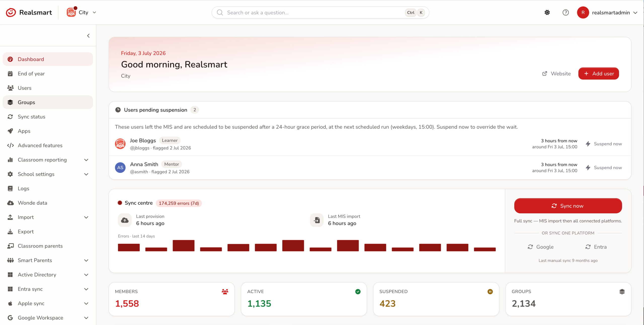Click the Dashboard gauge icon
644x325 pixels.
[10, 59]
